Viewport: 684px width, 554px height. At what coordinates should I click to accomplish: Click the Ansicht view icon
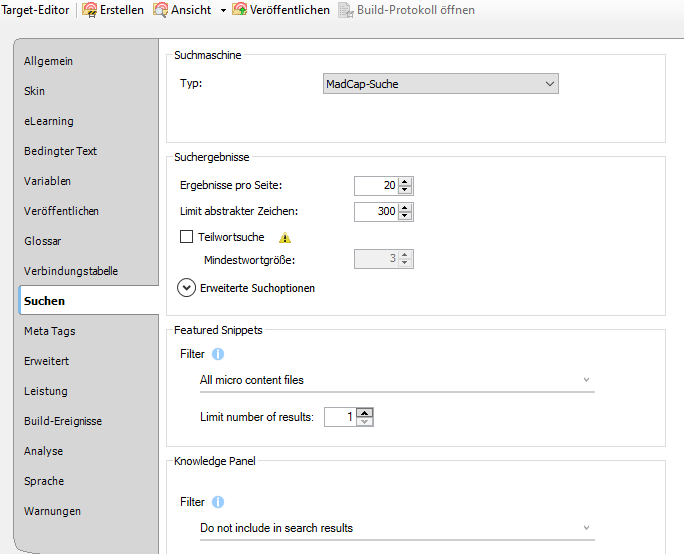coord(159,10)
